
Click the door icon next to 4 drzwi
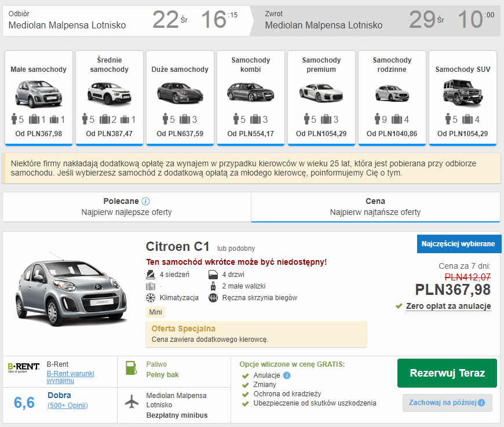pos(213,275)
